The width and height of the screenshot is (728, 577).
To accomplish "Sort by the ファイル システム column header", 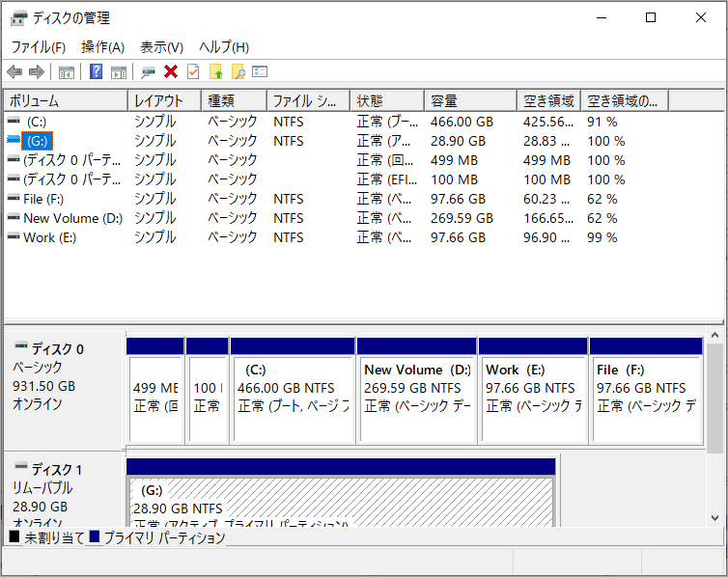I will [308, 100].
